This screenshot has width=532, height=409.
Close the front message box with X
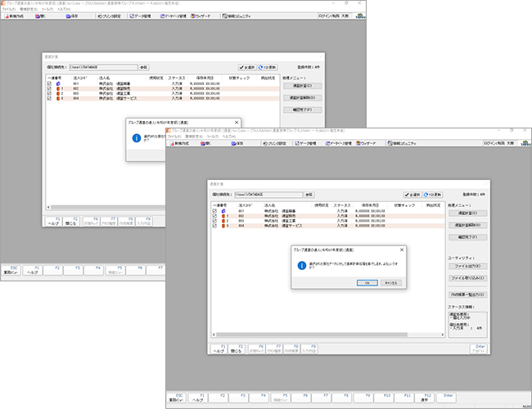point(402,250)
